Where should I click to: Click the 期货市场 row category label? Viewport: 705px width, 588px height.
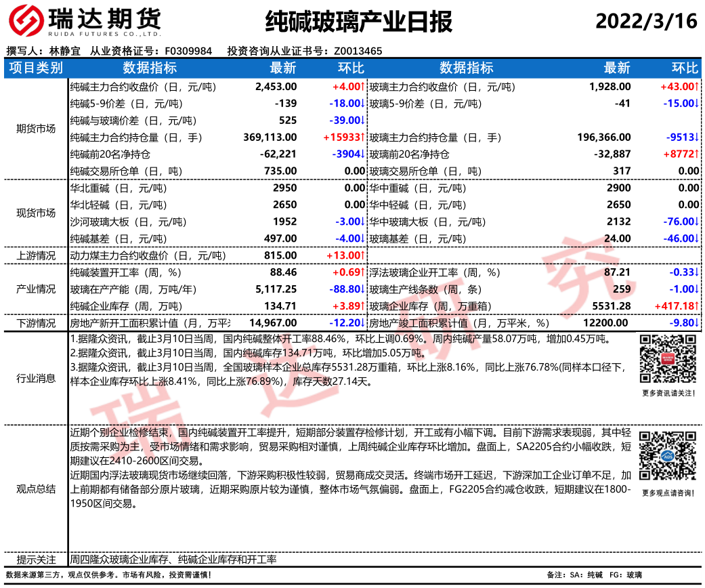coord(36,129)
